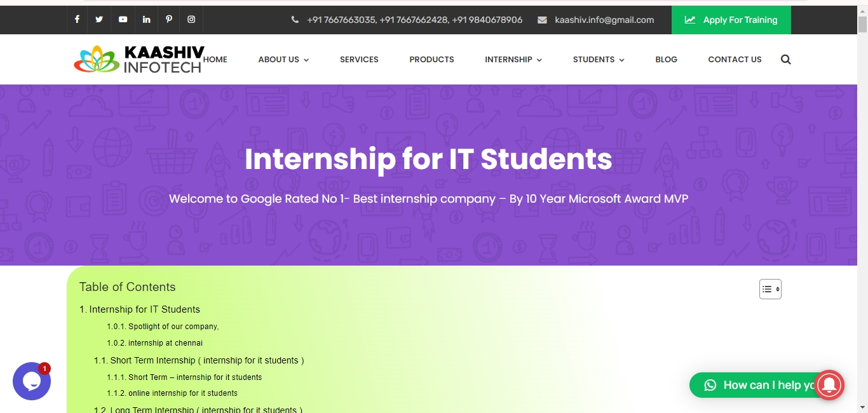868x413 pixels.
Task: Open Short Term Internship contents link
Action: click(x=199, y=360)
